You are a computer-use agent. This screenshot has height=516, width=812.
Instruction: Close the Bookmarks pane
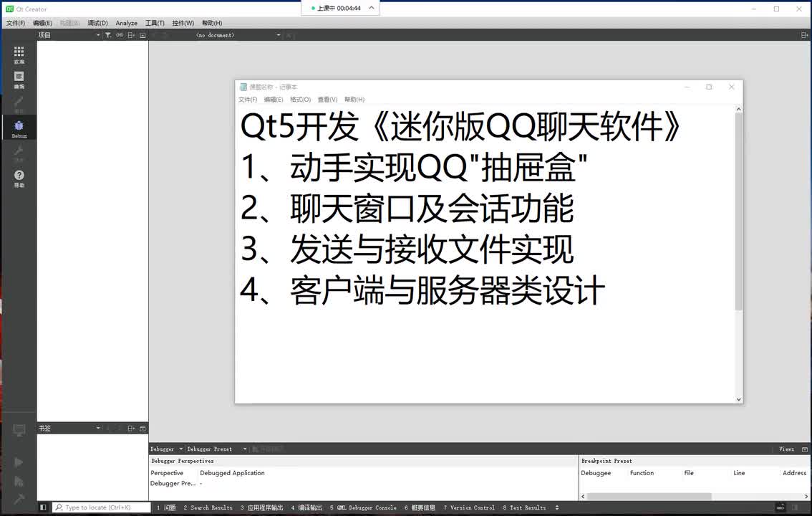click(142, 429)
